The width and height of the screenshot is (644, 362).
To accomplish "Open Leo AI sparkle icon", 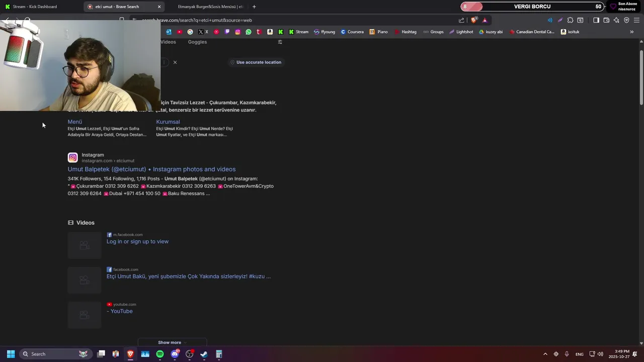I will tap(616, 20).
